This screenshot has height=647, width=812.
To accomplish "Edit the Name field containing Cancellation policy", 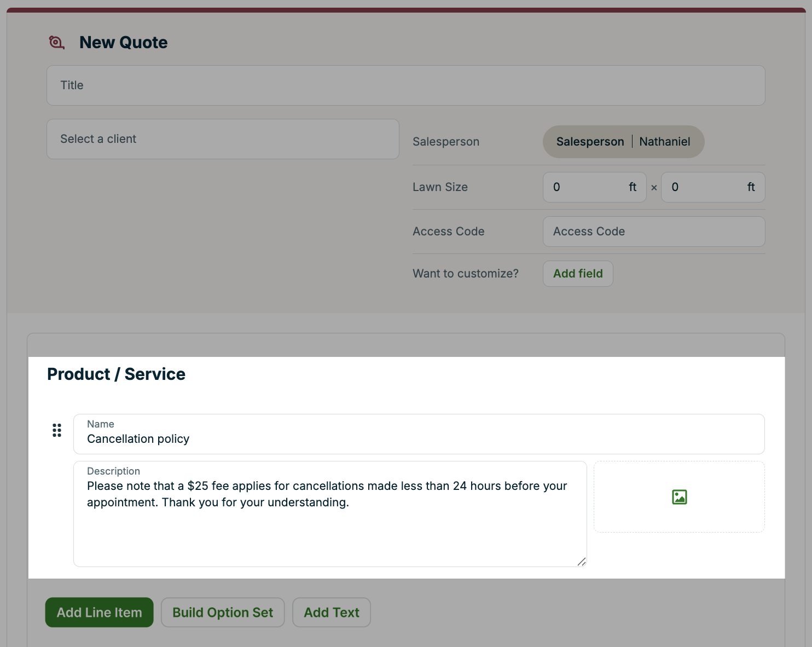I will (419, 439).
